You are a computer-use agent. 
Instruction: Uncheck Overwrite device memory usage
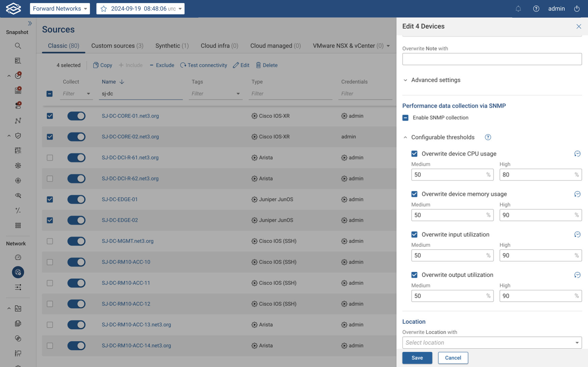coord(414,194)
